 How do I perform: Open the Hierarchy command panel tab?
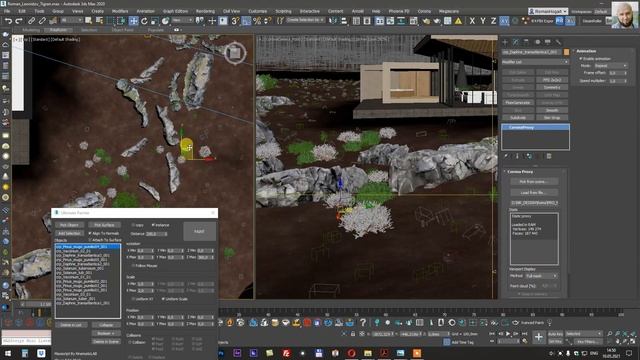click(x=526, y=42)
